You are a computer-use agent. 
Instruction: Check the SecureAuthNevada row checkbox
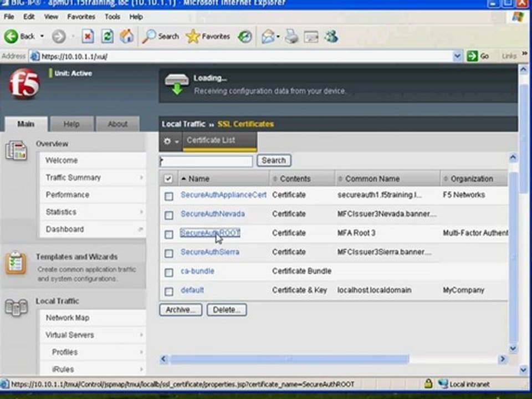168,215
